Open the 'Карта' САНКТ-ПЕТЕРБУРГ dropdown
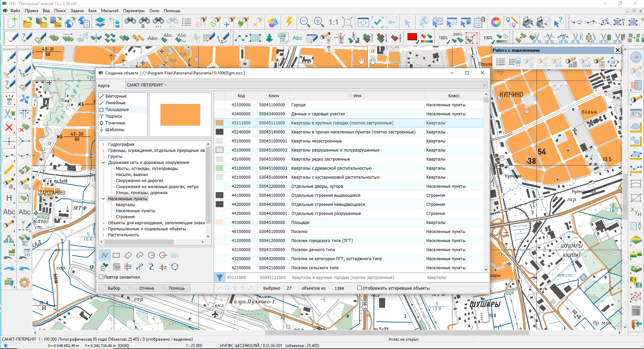This screenshot has height=349, width=644. [x=484, y=85]
